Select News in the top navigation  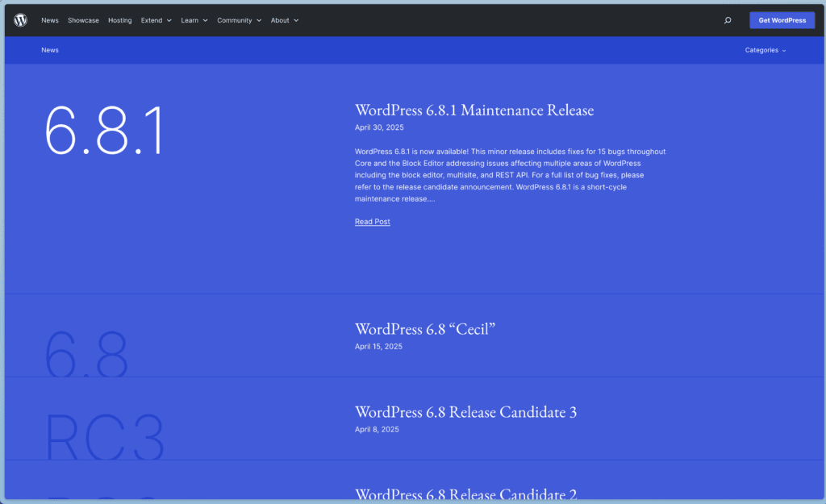(x=49, y=20)
